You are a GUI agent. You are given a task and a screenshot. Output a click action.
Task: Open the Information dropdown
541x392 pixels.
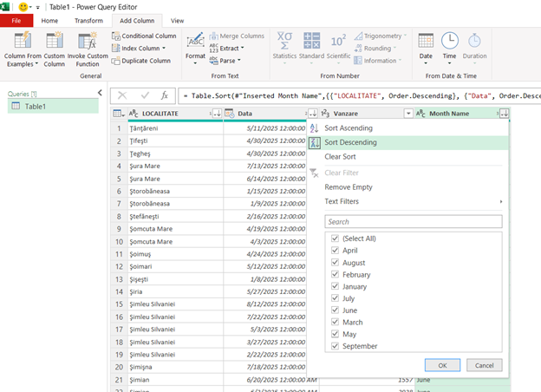click(x=378, y=61)
